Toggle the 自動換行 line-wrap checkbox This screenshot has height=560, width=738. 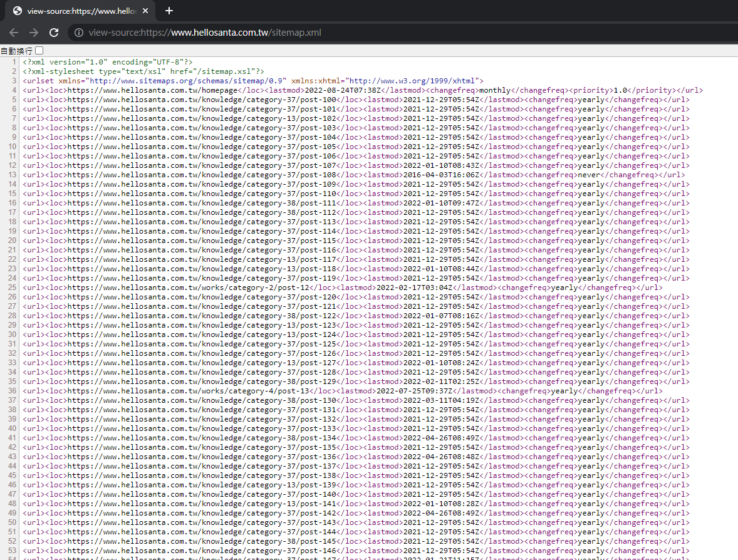pos(39,50)
